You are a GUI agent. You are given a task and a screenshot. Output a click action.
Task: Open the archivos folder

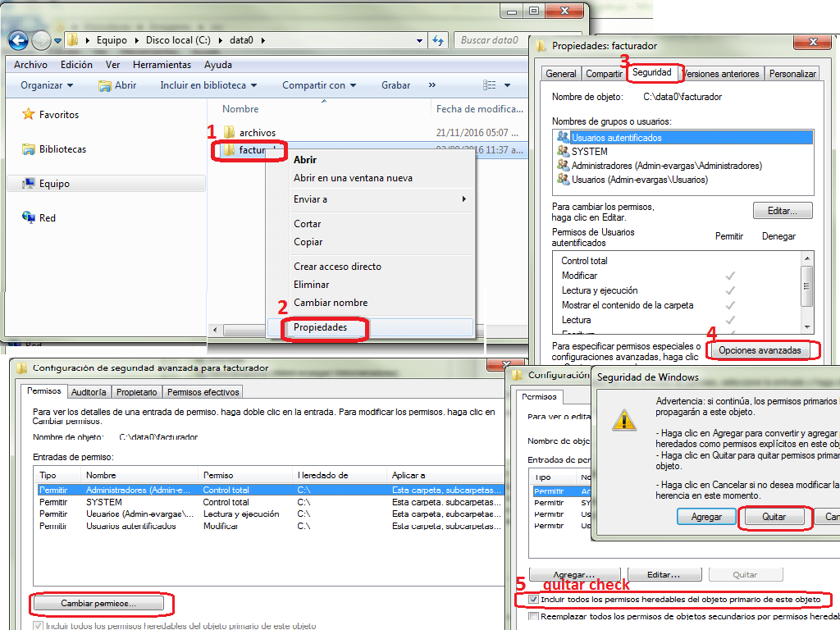[257, 133]
